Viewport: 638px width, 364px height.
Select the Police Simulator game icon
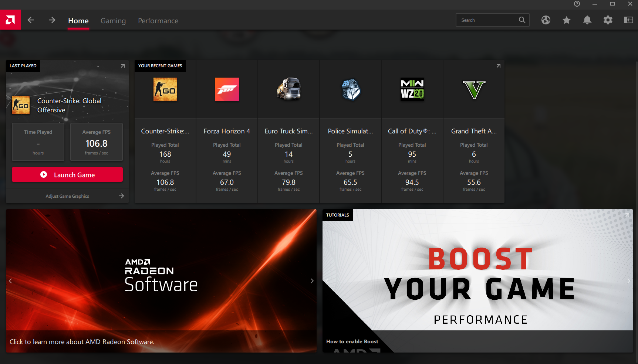point(351,89)
